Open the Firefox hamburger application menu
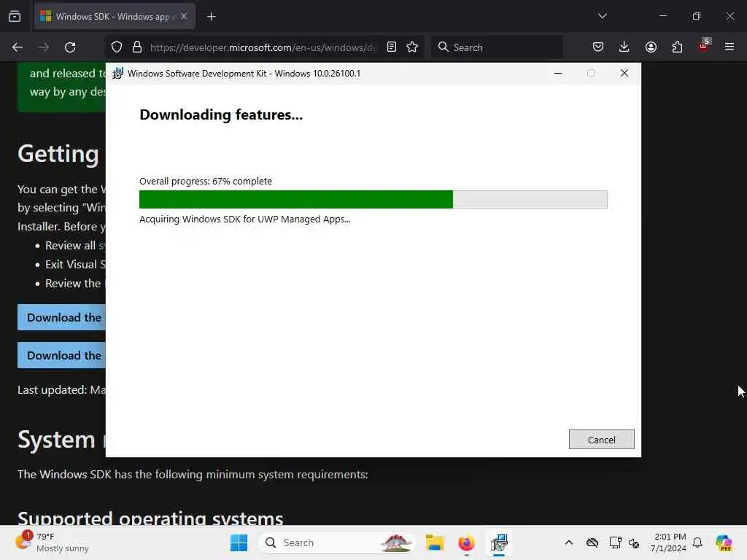This screenshot has height=560, width=747. coord(729,47)
